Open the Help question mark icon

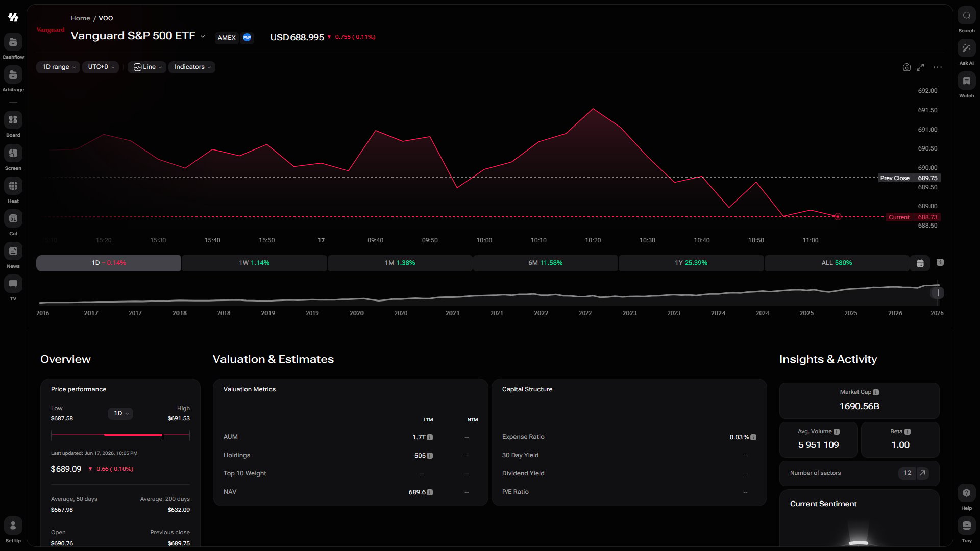coord(966,493)
